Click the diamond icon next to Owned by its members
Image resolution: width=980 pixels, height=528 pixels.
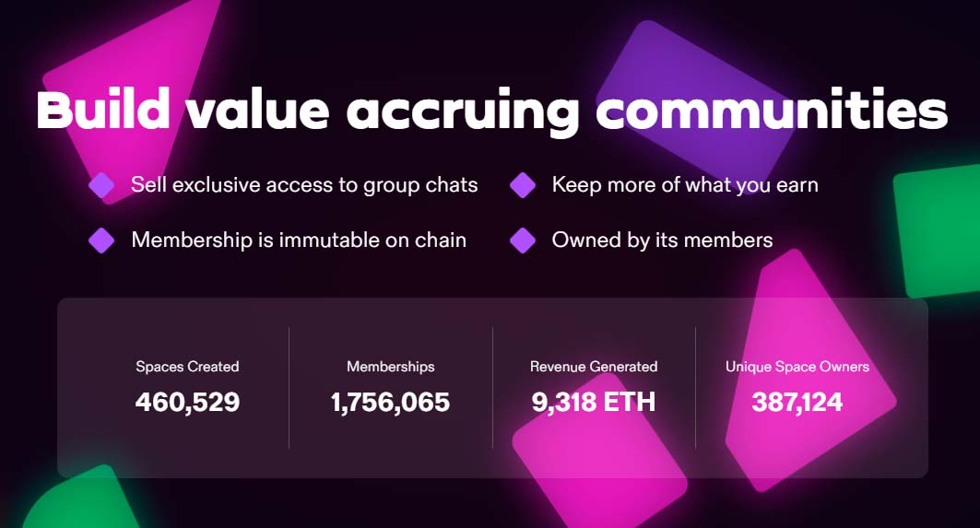click(523, 241)
